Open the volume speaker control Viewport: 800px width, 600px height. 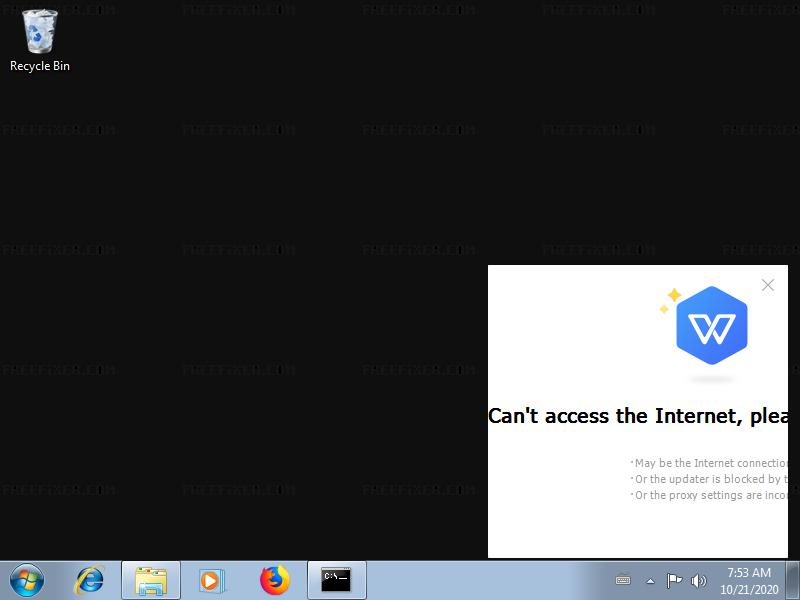[698, 581]
